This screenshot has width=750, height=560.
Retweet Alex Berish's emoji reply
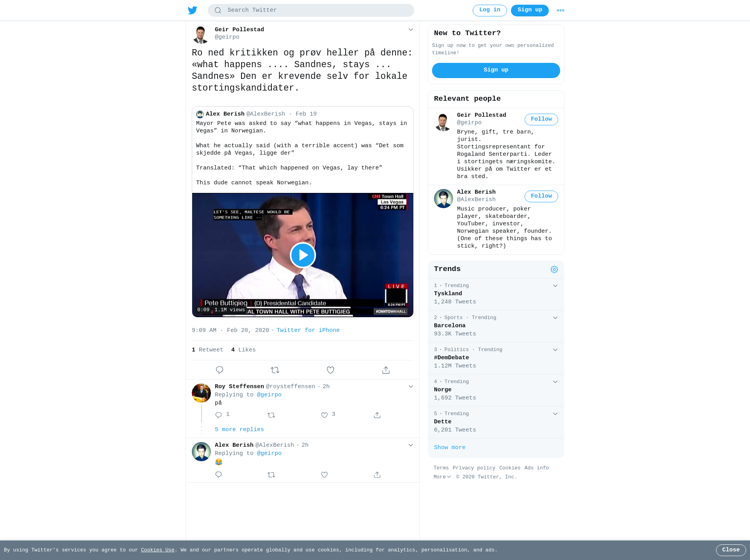pos(271,475)
